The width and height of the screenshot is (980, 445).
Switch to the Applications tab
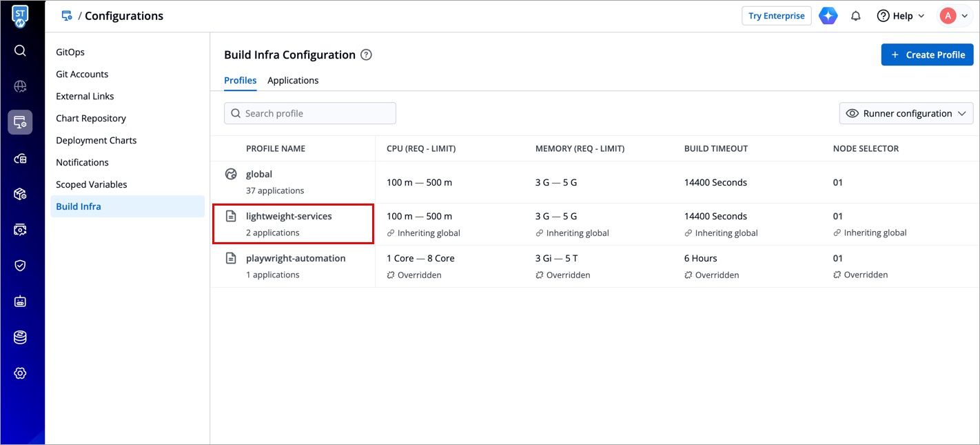click(x=293, y=81)
